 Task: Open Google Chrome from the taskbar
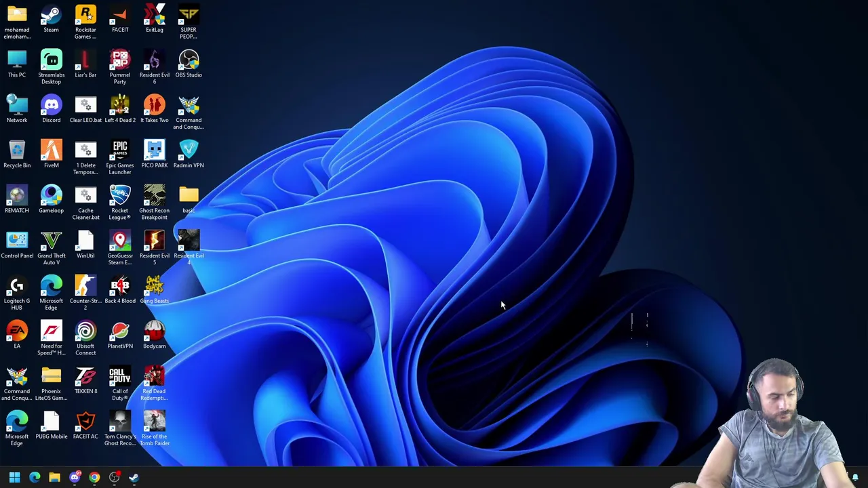(94, 478)
